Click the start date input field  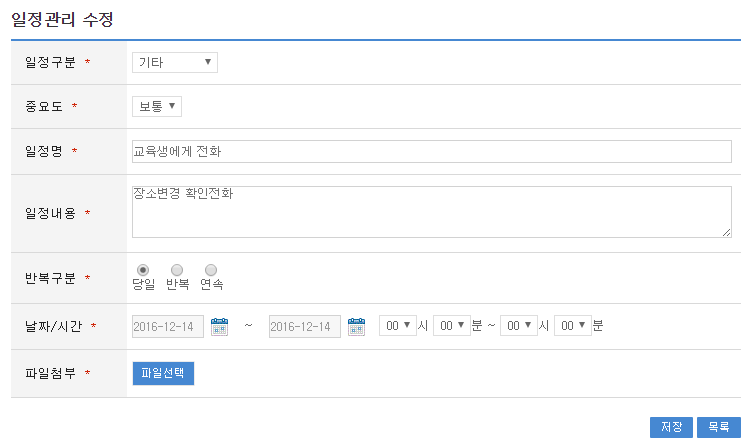168,326
